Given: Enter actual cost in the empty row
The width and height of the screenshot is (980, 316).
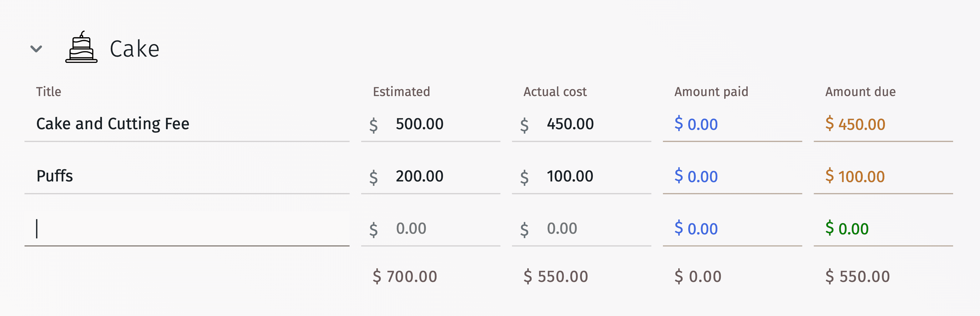Looking at the screenshot, I should pyautogui.click(x=588, y=229).
